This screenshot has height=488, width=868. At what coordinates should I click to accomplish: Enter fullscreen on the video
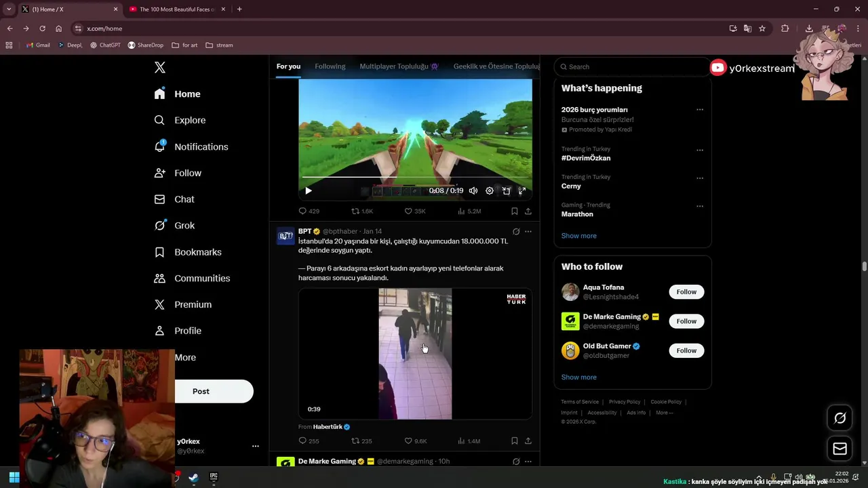click(522, 191)
